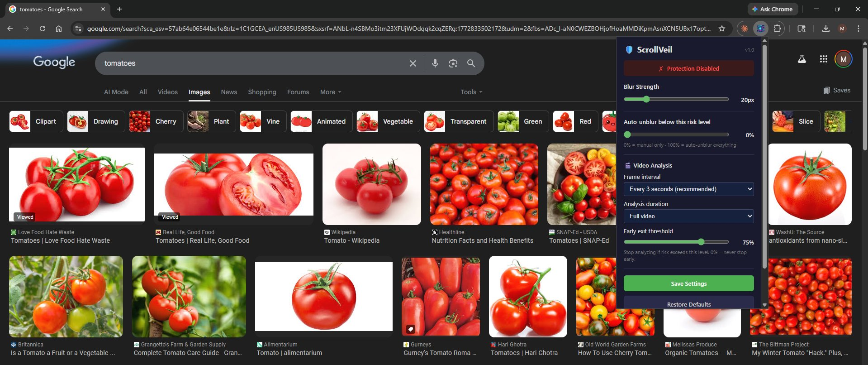The width and height of the screenshot is (868, 365).
Task: Switch to the News tab
Action: 229,92
